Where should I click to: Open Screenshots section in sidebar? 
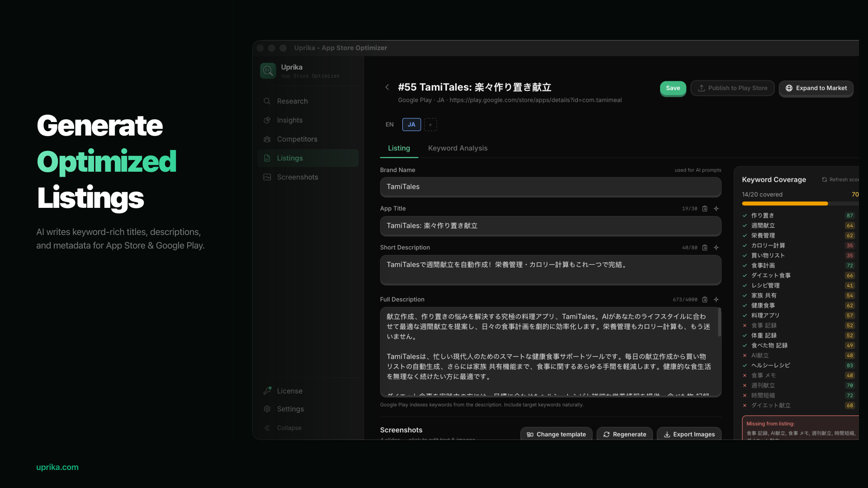(297, 177)
